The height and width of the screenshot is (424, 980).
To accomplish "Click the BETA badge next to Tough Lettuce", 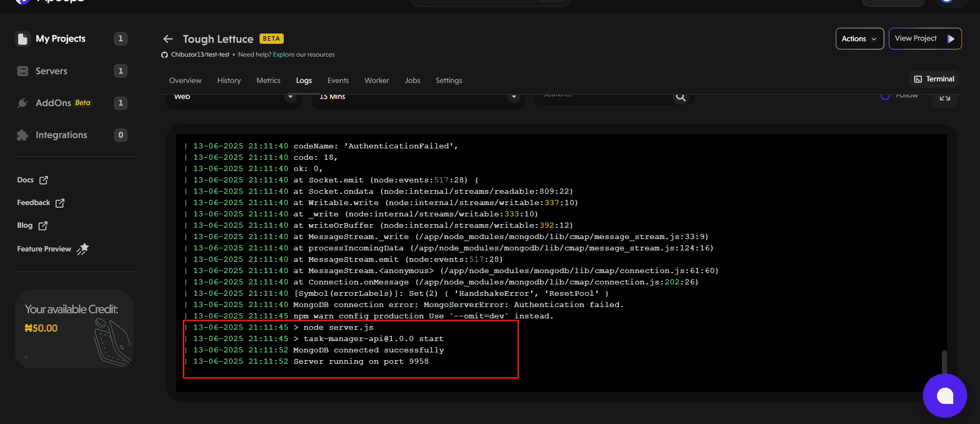I will click(x=271, y=39).
